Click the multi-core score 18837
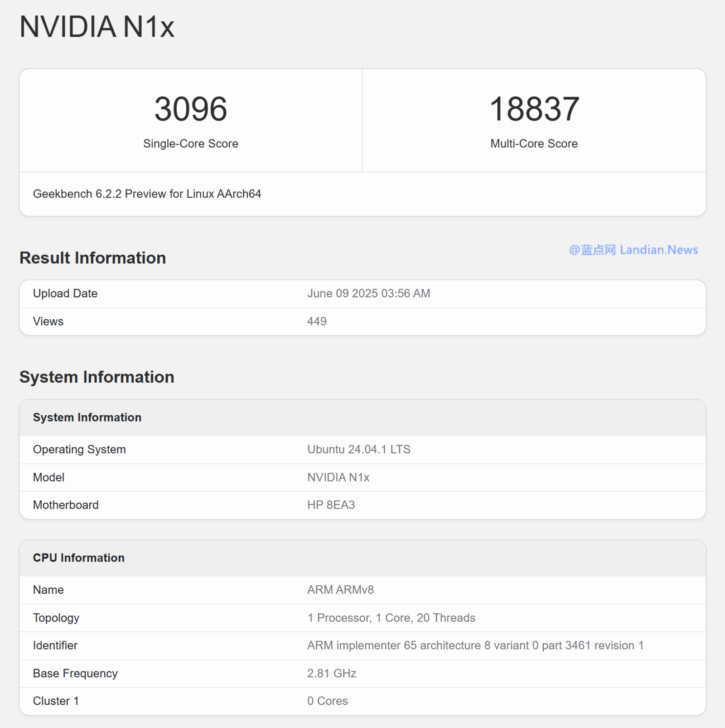Image resolution: width=725 pixels, height=728 pixels. (534, 109)
